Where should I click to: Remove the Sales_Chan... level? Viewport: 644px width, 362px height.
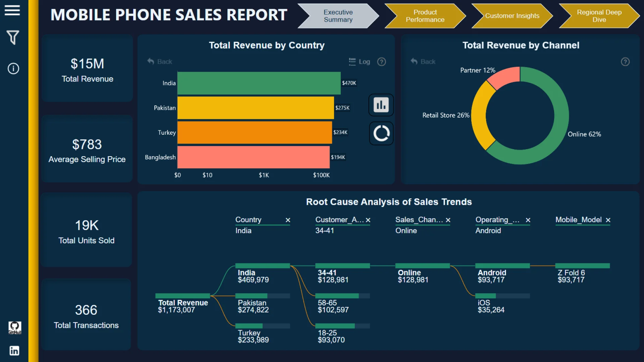[448, 220]
